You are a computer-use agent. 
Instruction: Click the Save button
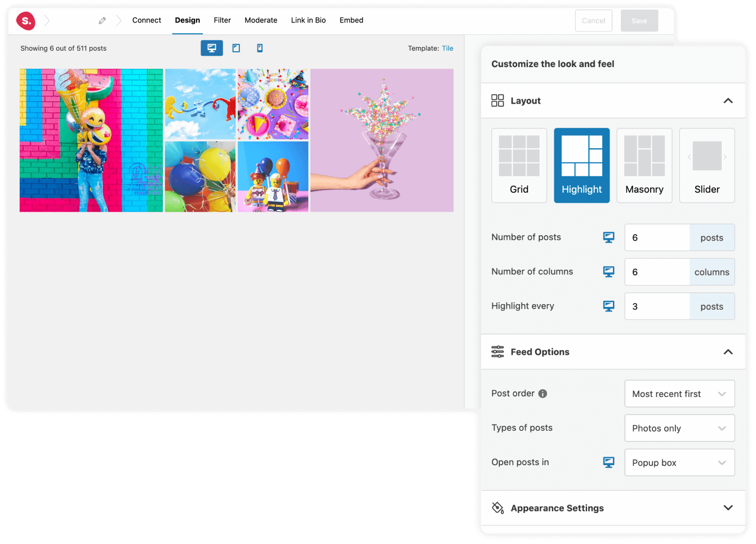click(639, 21)
